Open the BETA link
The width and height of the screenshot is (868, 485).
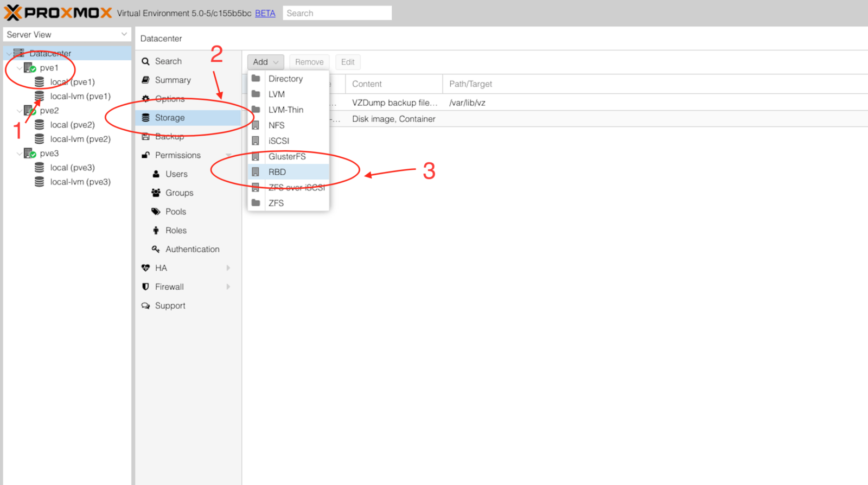point(265,13)
